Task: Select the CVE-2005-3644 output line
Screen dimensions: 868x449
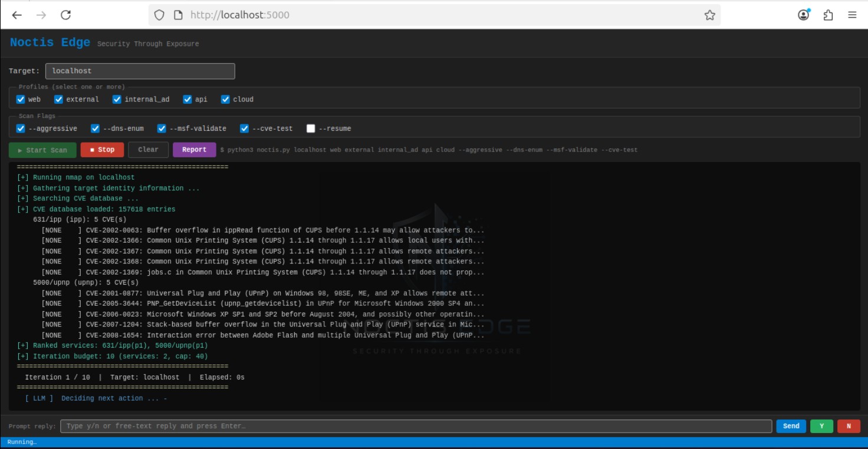Action: click(263, 303)
